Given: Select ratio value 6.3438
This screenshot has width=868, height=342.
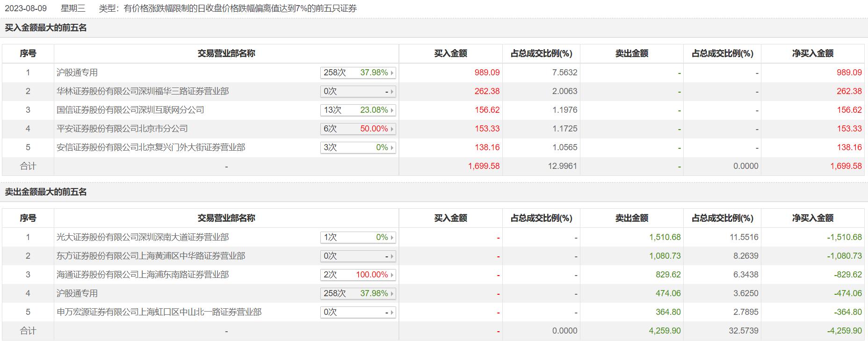Looking at the screenshot, I should click(745, 275).
